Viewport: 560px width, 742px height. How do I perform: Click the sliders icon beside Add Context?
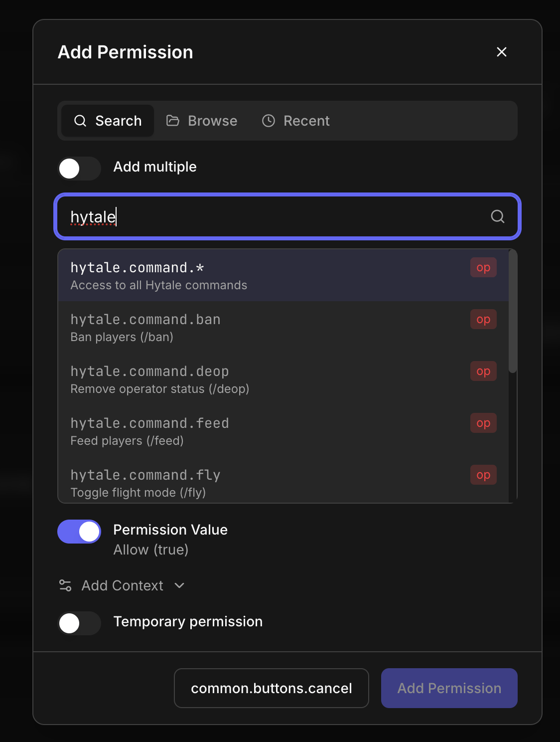pyautogui.click(x=65, y=585)
